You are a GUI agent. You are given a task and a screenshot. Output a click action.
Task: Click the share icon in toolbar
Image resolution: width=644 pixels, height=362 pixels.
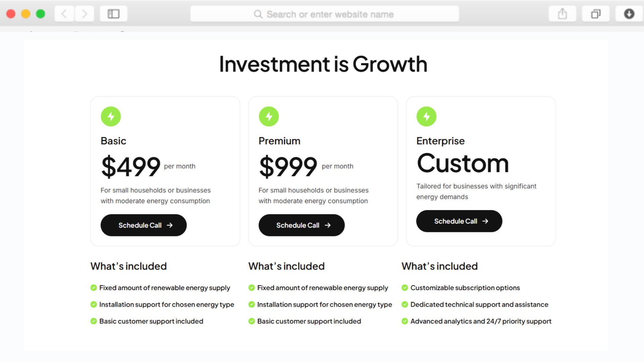pyautogui.click(x=562, y=14)
